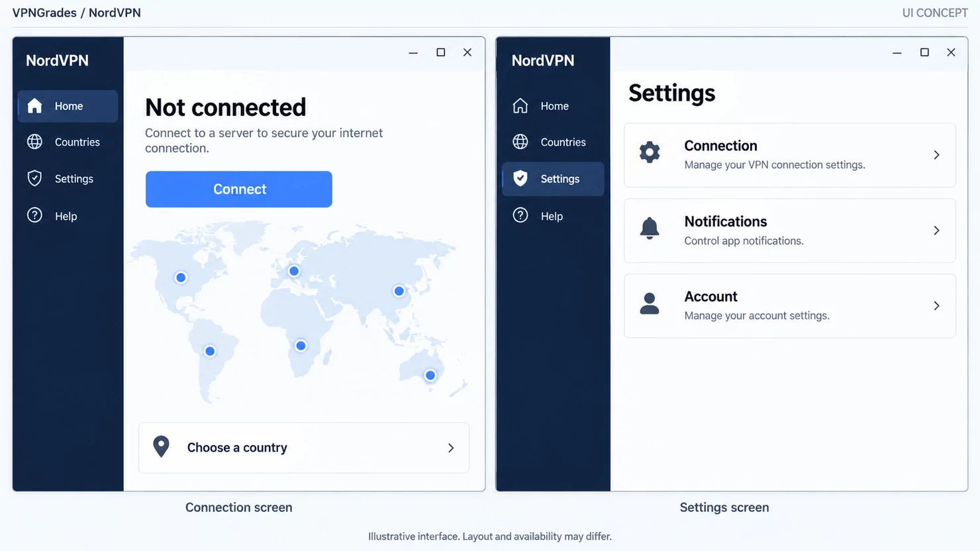
Task: Click the Notifications card title
Action: tap(726, 221)
